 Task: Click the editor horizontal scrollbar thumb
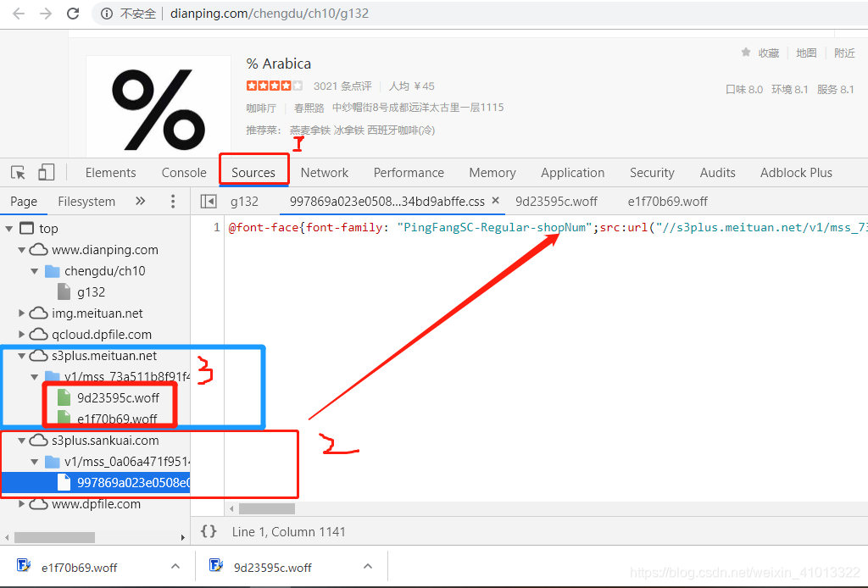coord(267,508)
